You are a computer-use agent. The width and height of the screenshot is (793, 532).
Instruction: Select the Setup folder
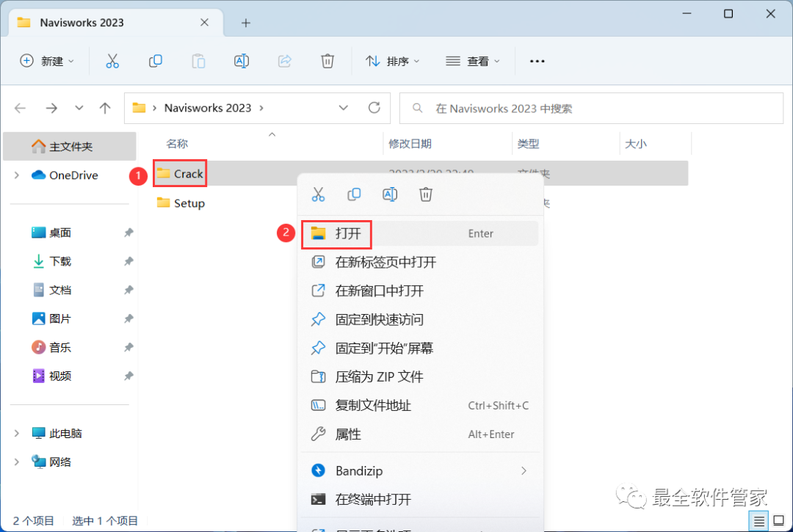[181, 203]
